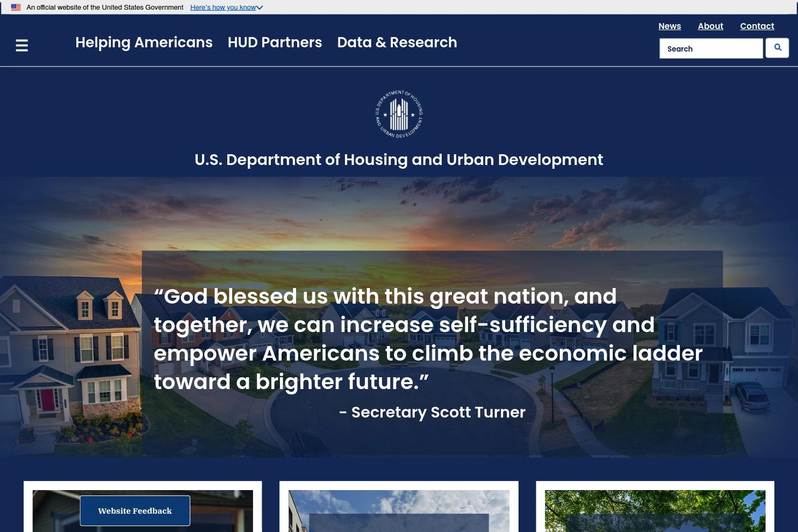The width and height of the screenshot is (798, 532).
Task: Click the Contact link
Action: (x=757, y=26)
